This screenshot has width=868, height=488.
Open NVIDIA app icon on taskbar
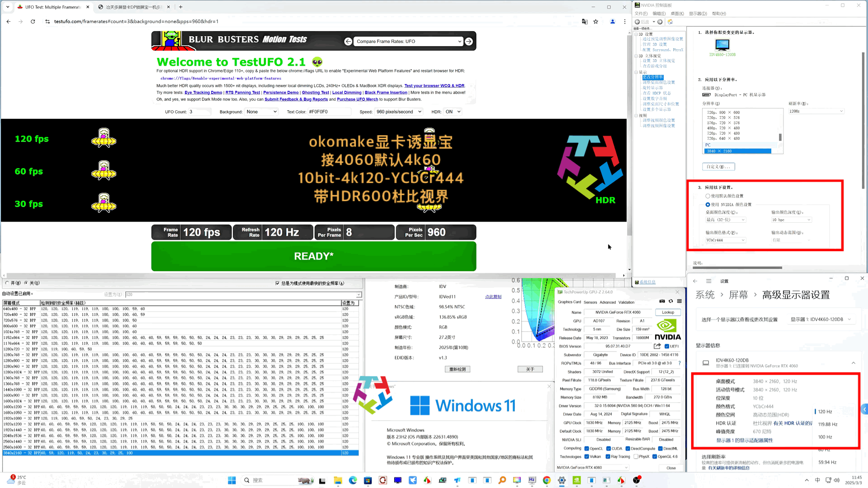pos(576,480)
